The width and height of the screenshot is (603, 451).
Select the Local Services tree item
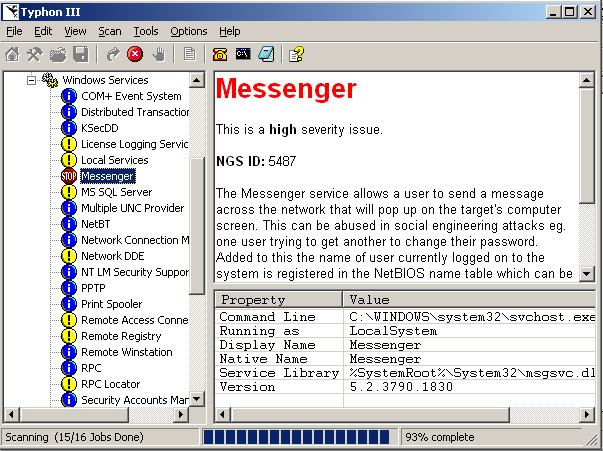coord(115,160)
